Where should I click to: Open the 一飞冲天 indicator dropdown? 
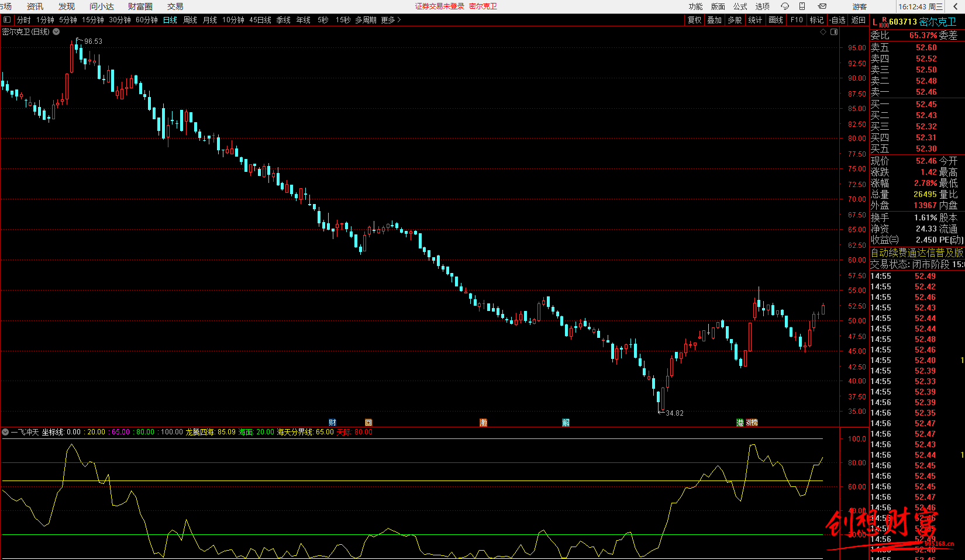[x=6, y=432]
